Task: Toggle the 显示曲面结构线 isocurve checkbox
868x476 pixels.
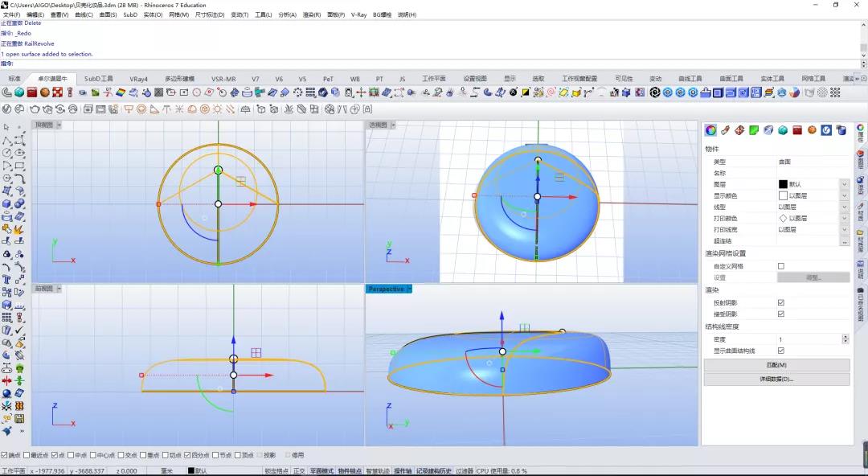Action: point(781,351)
